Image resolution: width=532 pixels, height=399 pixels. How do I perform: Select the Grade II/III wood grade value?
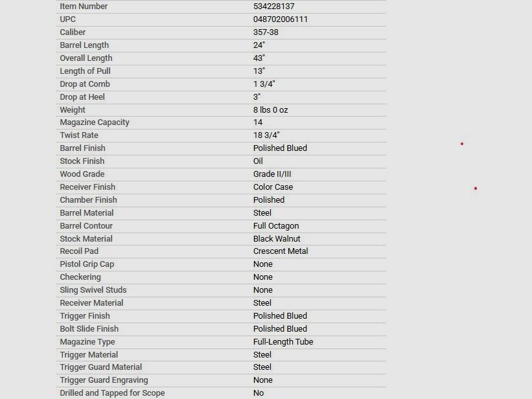tap(272, 174)
